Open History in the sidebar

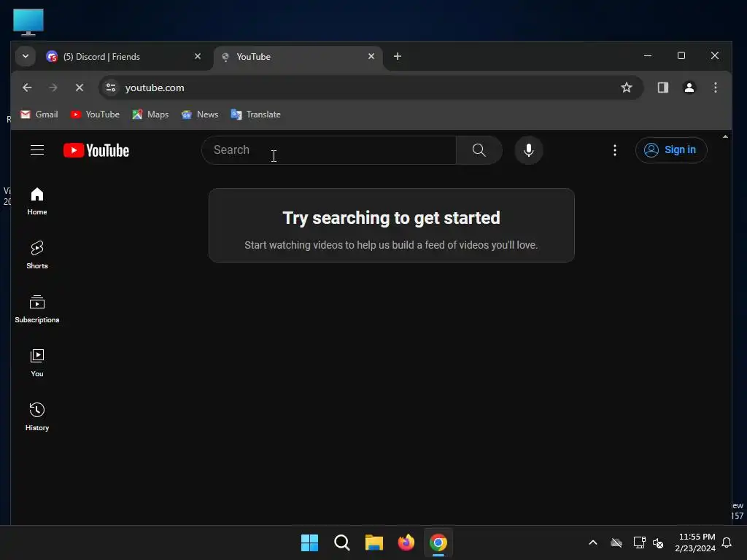click(37, 416)
